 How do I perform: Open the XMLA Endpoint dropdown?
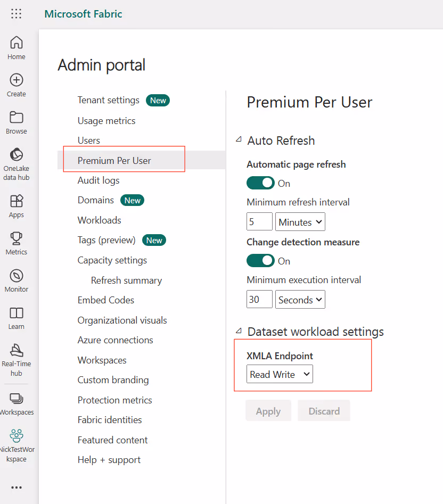pos(280,374)
